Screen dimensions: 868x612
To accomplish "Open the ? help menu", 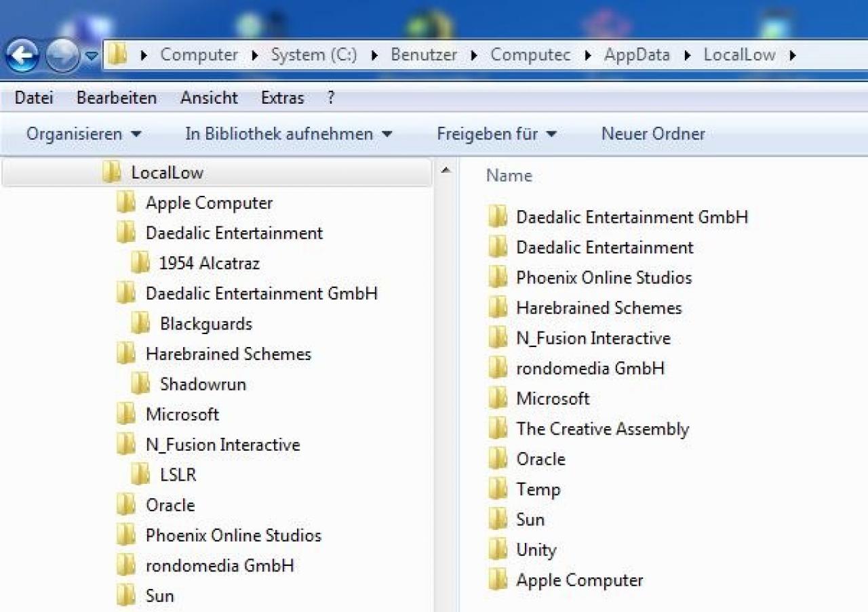I will click(x=331, y=98).
